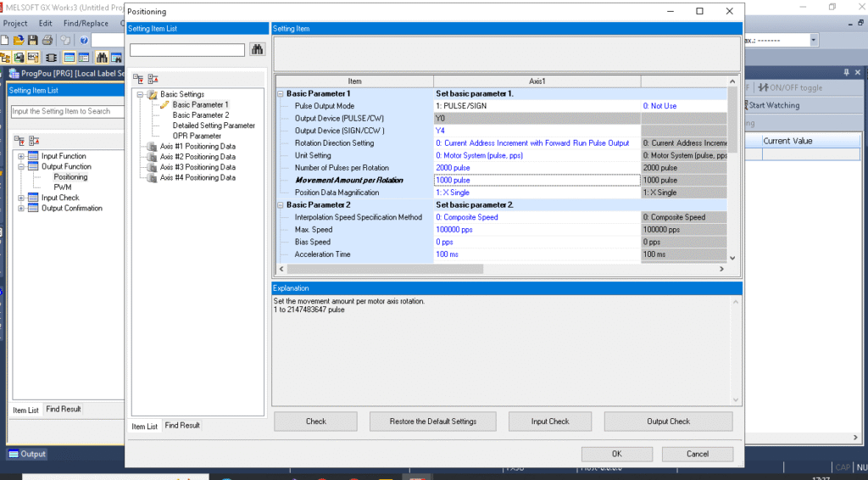Click the horizontal scrollbar of the parameter table
The width and height of the screenshot is (868, 480).
click(x=385, y=269)
